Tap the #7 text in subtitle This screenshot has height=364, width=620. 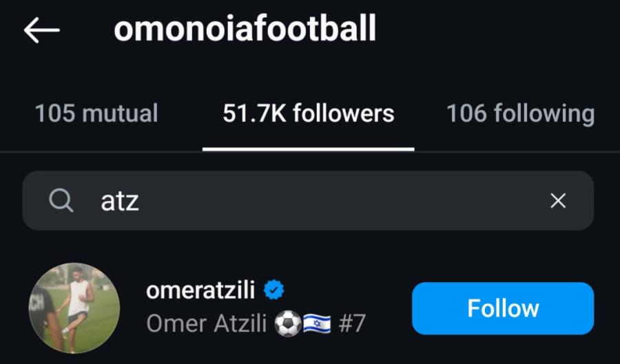[x=352, y=324]
